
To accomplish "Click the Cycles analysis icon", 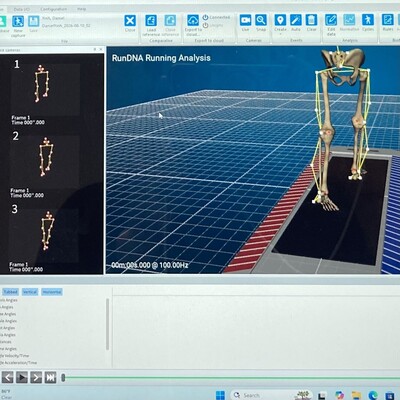I will [x=368, y=20].
